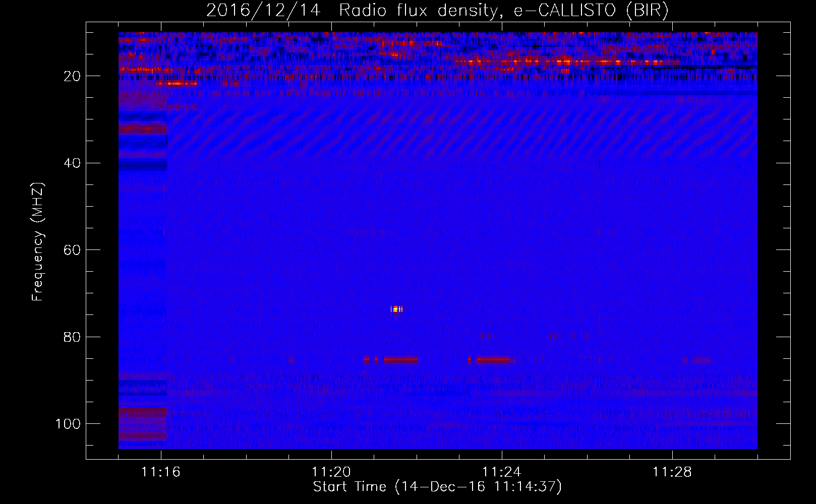Click the 11:16 time tick label
This screenshot has width=816, height=504.
161,472
